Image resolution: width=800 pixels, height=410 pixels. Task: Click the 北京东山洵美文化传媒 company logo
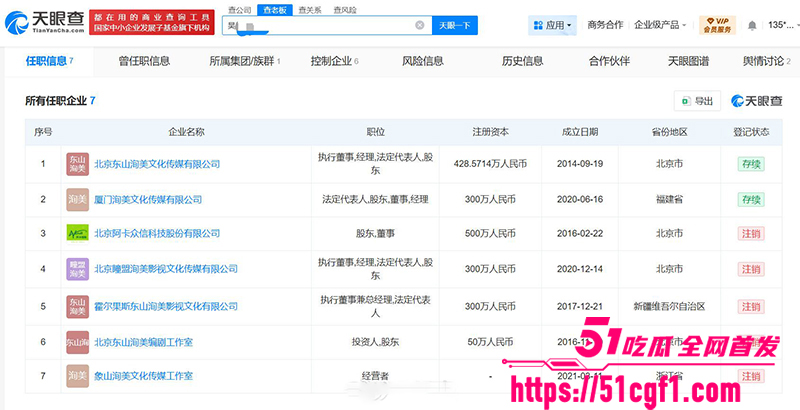point(78,164)
